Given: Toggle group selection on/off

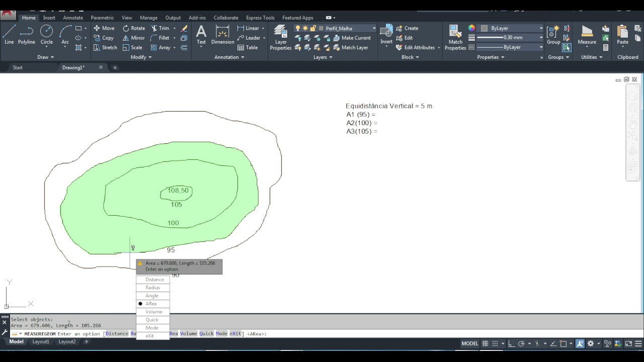Looking at the screenshot, I should coord(567,47).
